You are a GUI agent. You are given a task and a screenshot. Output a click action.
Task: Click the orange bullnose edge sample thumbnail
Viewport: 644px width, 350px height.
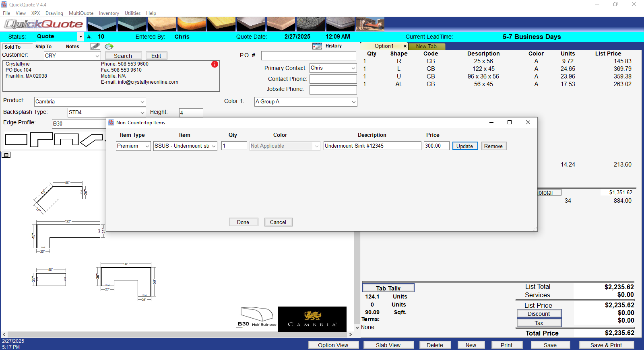(192, 25)
